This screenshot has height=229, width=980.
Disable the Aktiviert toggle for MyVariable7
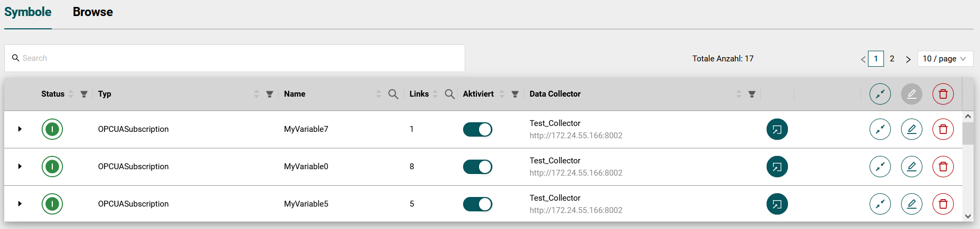click(477, 129)
